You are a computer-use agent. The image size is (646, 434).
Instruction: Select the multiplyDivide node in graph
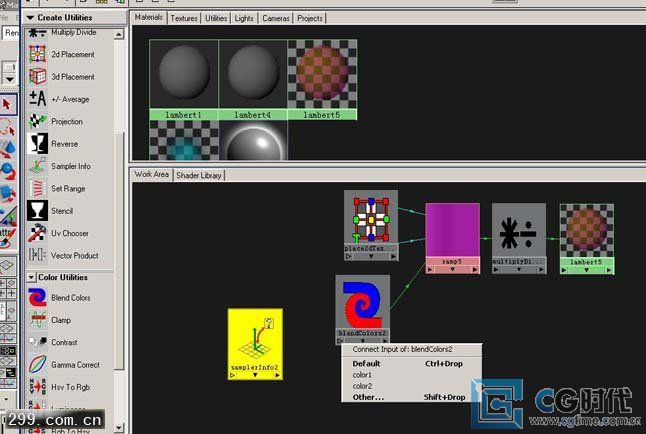(x=519, y=238)
